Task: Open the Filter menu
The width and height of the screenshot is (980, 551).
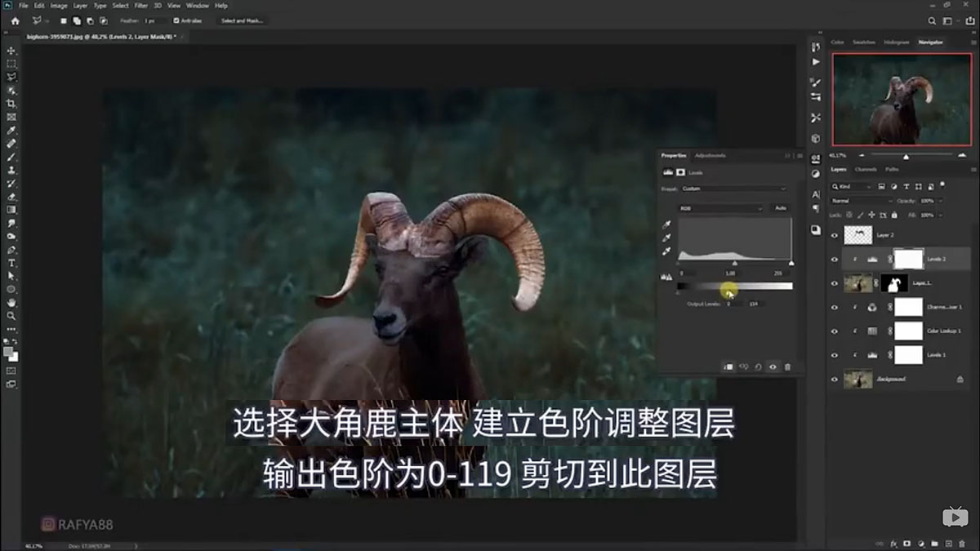Action: (x=140, y=5)
